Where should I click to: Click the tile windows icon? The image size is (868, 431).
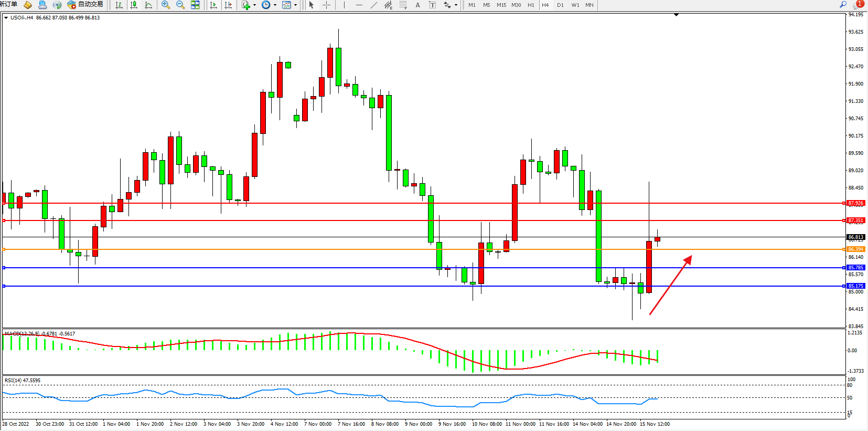point(195,5)
